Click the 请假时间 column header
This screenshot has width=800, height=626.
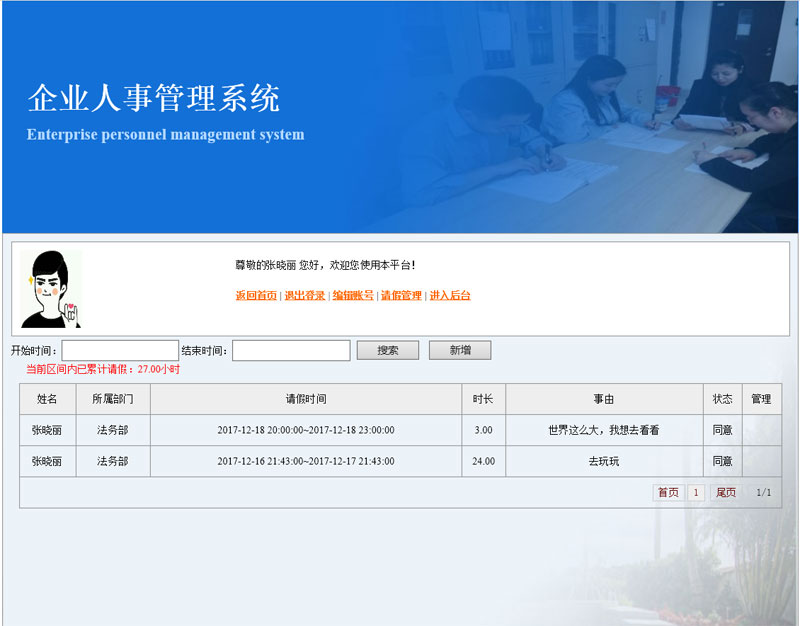(306, 399)
